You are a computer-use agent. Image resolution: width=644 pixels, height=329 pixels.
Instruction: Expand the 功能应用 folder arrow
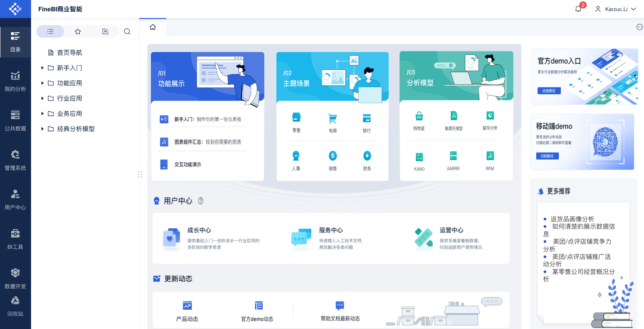[x=42, y=83]
